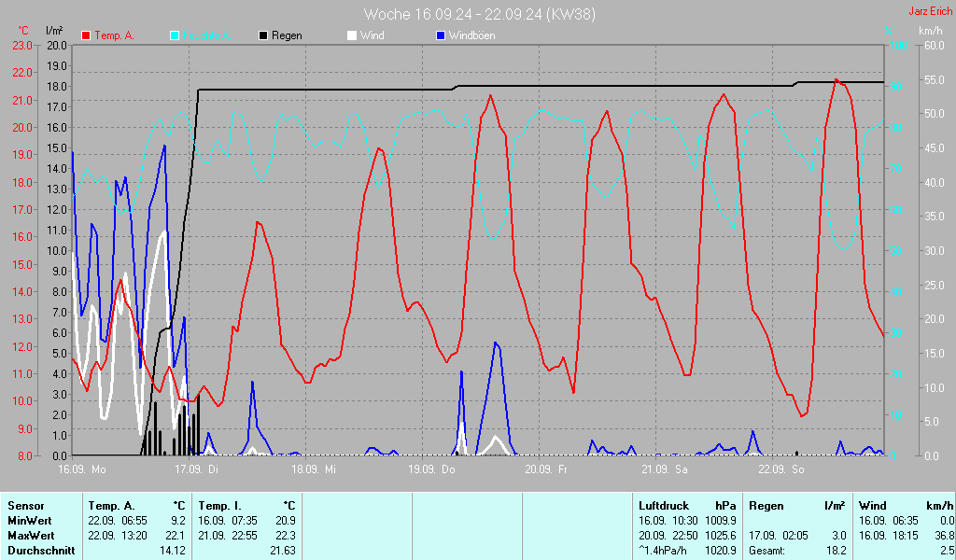This screenshot has height=560, width=956.
Task: Select the Feuchte A. legend label
Action: pyautogui.click(x=206, y=35)
